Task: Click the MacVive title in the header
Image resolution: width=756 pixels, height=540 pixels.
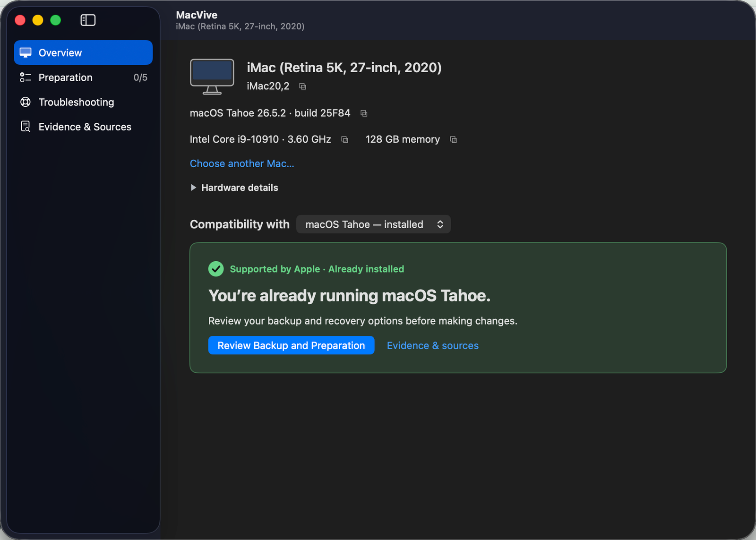Action: click(x=197, y=15)
